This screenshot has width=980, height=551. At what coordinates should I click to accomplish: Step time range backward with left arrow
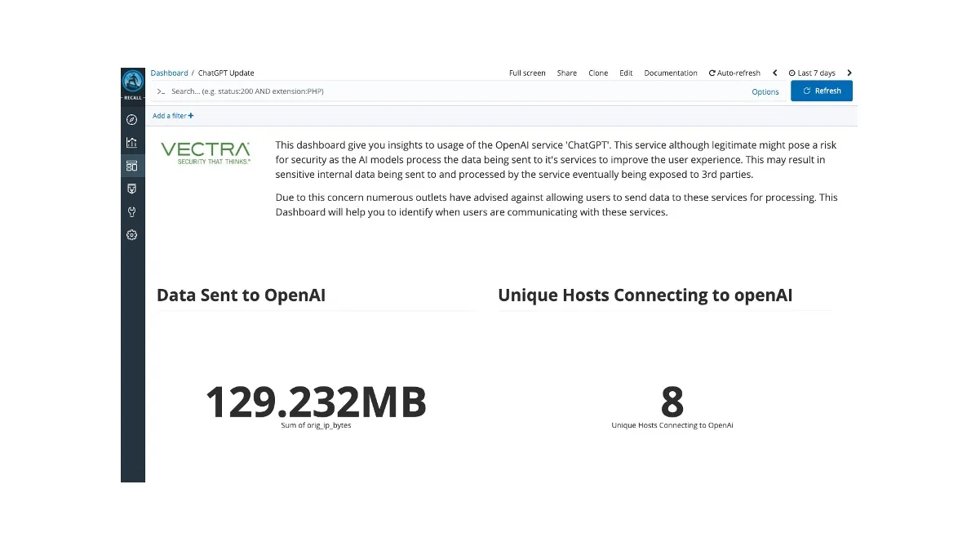click(774, 73)
